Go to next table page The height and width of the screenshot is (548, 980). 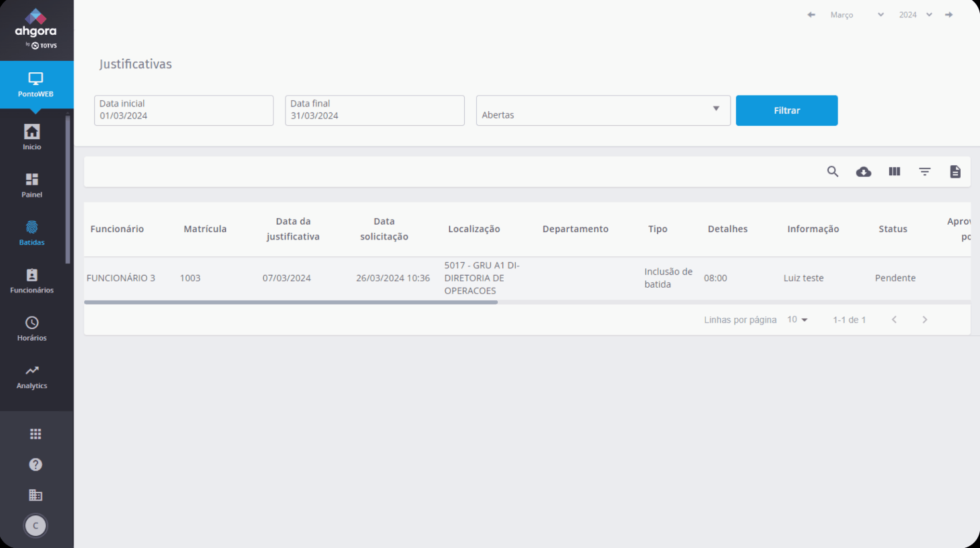[x=924, y=320]
